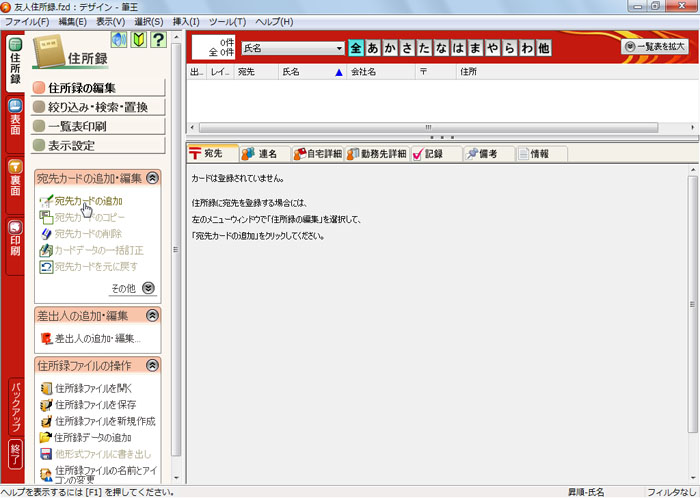Screen dimensions: 700x498
Task: Click the 住所録データの追加 folder icon
Action: pyautogui.click(x=46, y=437)
